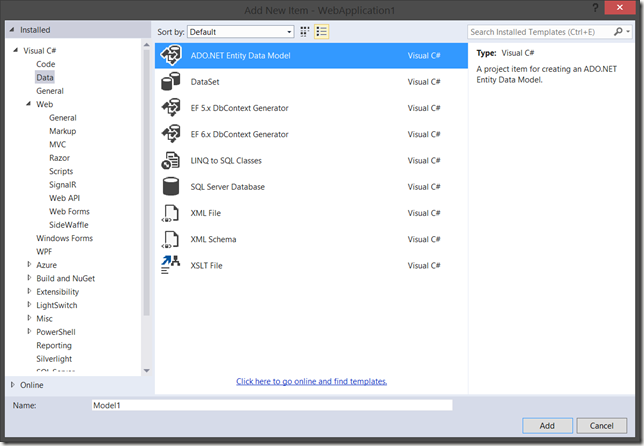
Task: Click the category tree scroll down arrow
Action: click(x=146, y=370)
